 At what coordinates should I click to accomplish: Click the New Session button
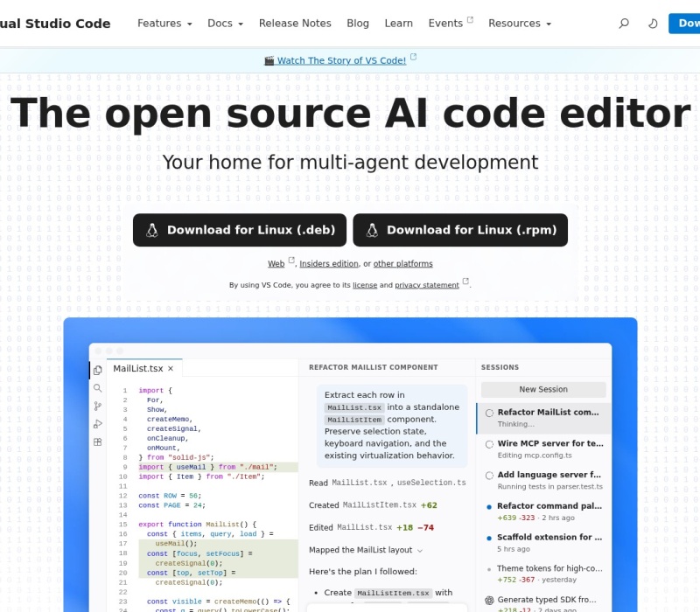tap(543, 389)
